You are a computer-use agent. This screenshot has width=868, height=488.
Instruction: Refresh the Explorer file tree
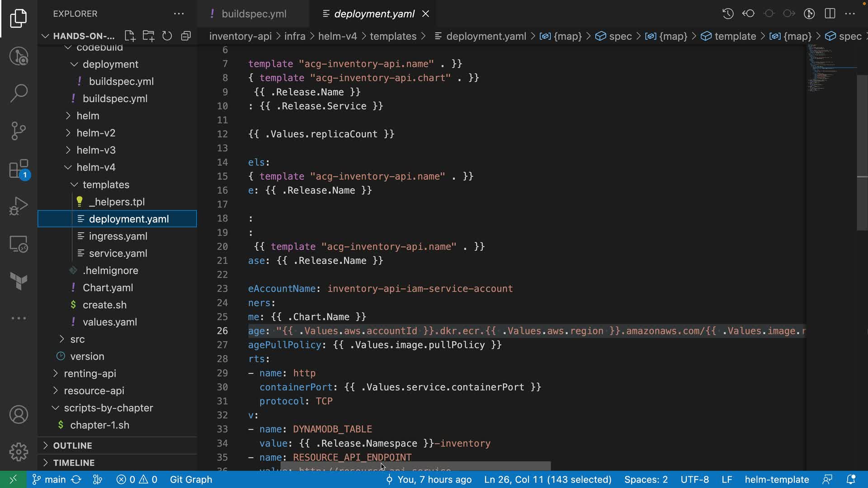[x=167, y=36]
